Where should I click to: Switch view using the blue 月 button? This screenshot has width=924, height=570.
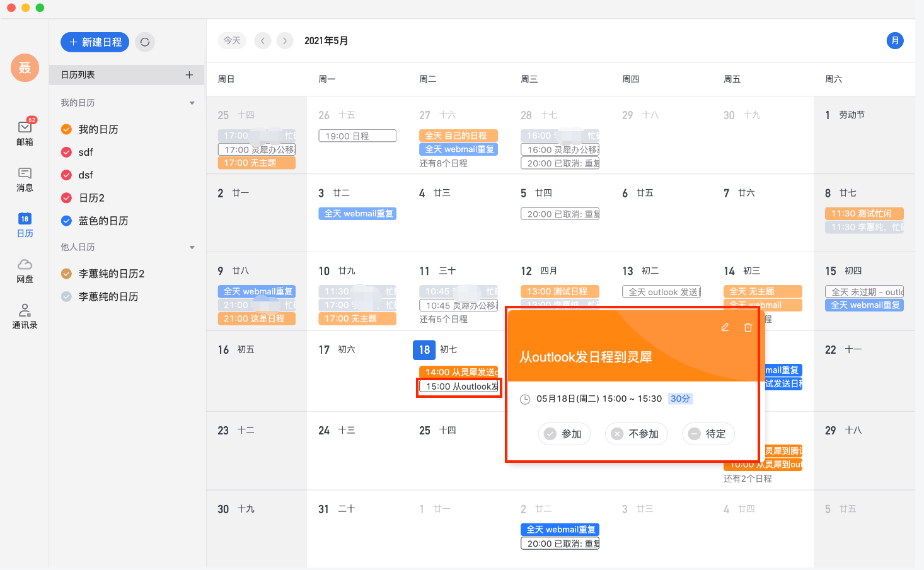[894, 41]
